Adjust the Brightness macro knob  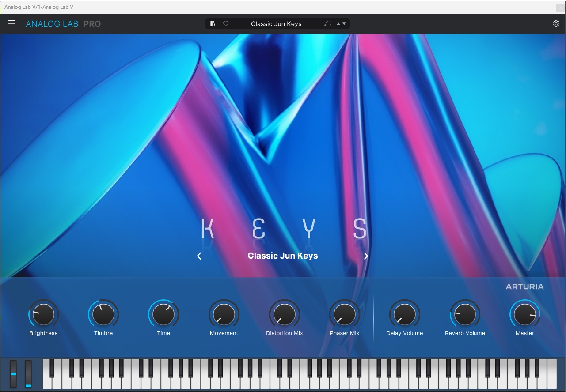coord(43,315)
